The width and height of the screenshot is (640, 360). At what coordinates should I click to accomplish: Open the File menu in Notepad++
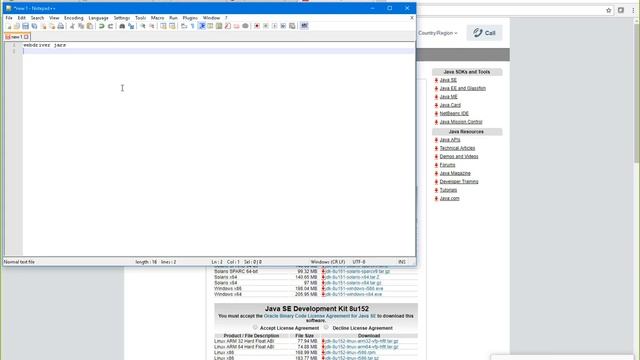point(9,18)
